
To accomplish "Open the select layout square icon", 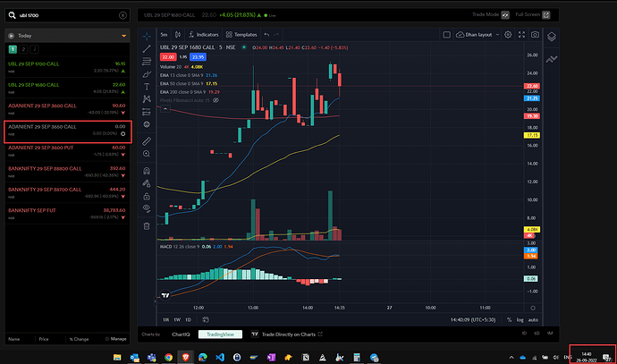I will point(446,35).
